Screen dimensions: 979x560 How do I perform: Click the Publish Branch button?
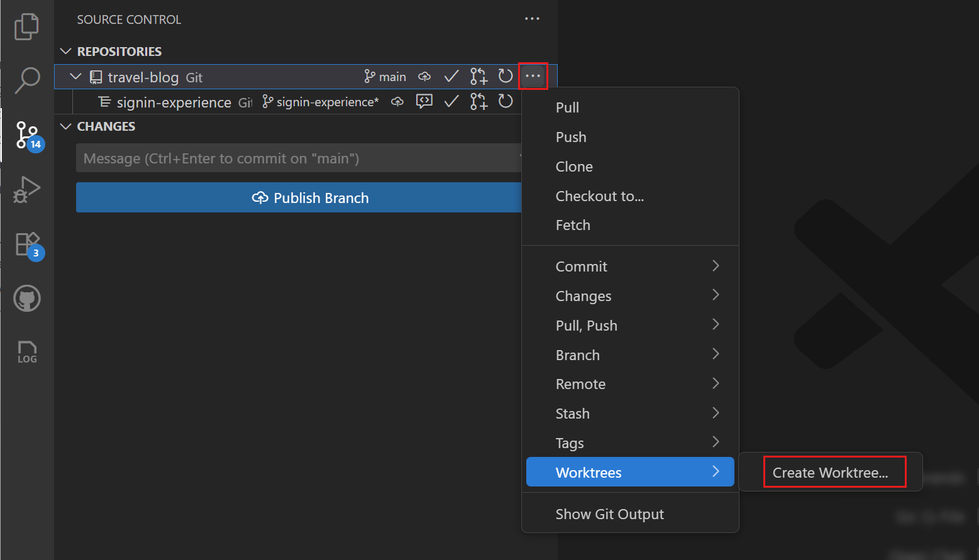point(310,197)
